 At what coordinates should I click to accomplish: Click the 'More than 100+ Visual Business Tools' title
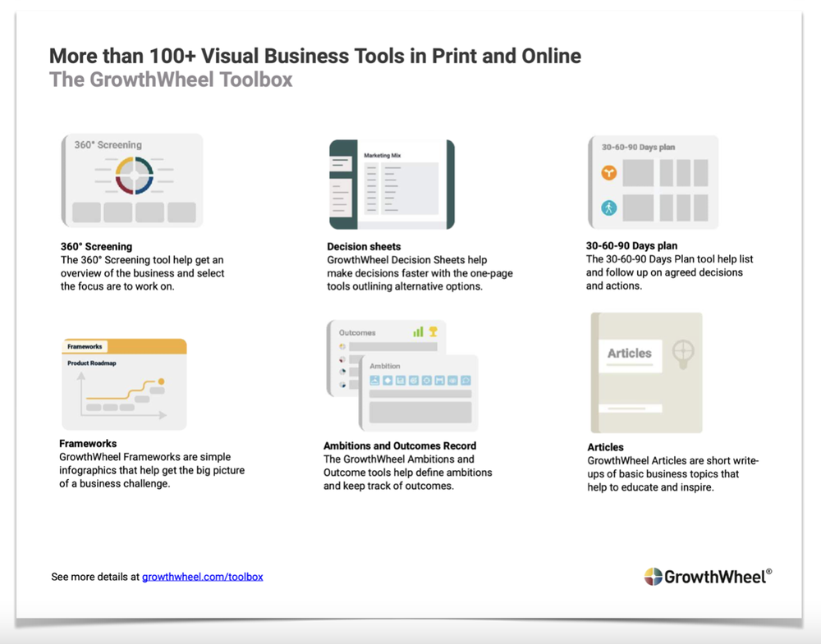[x=315, y=56]
